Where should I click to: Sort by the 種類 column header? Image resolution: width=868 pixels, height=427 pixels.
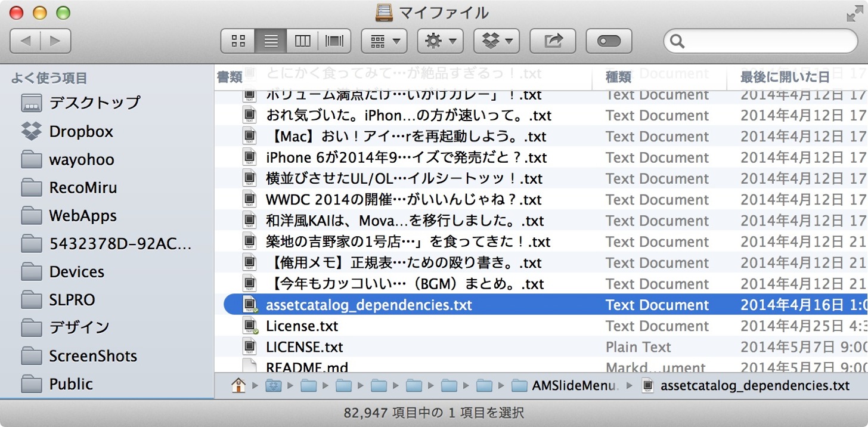(x=618, y=77)
